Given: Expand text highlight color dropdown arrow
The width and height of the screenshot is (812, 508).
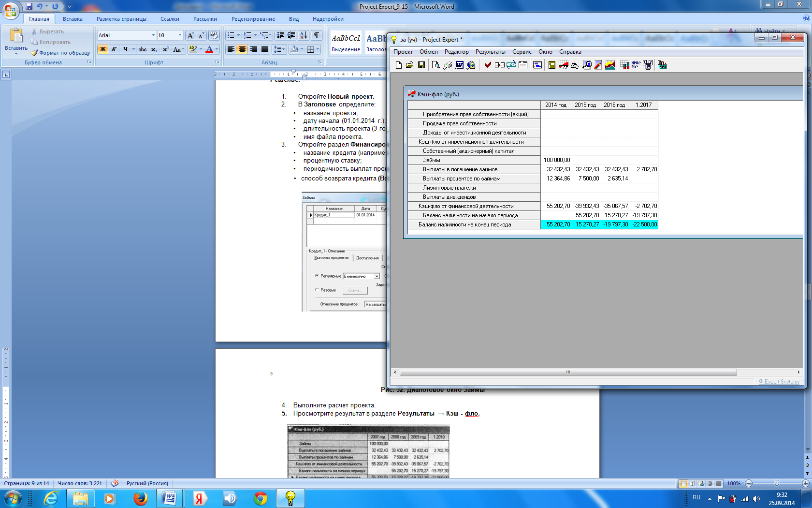Looking at the screenshot, I should click(x=201, y=49).
